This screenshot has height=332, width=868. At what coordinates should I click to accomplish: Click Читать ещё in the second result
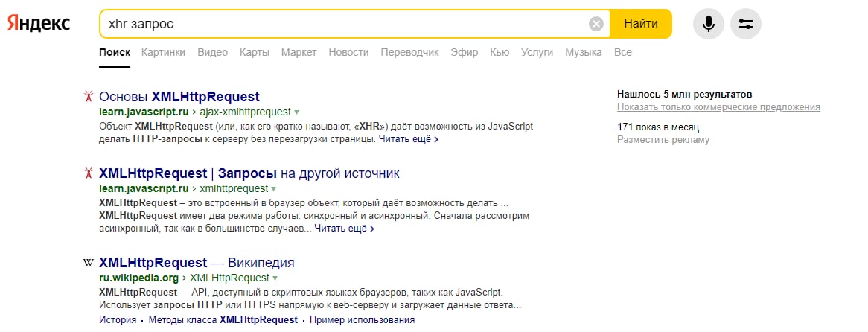click(345, 228)
